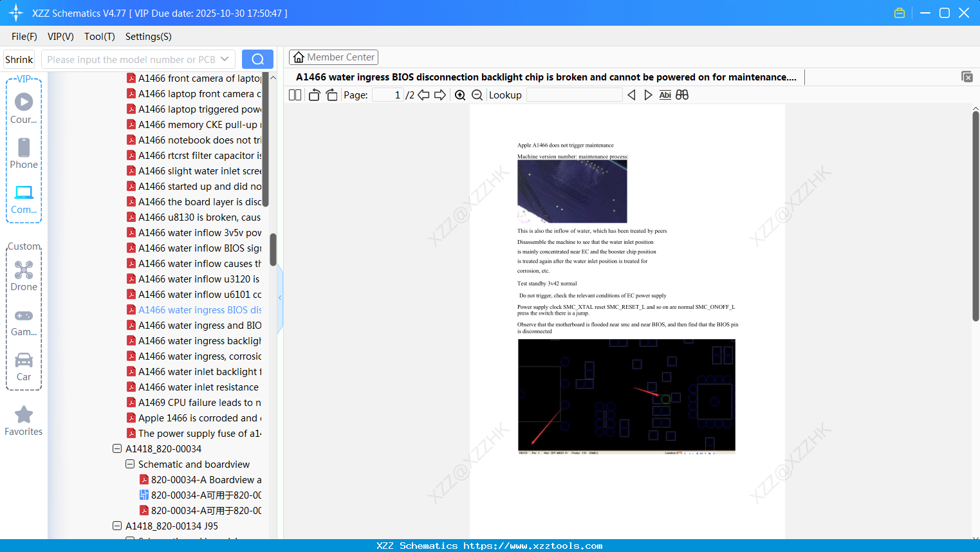Zoom in on the document

click(460, 95)
